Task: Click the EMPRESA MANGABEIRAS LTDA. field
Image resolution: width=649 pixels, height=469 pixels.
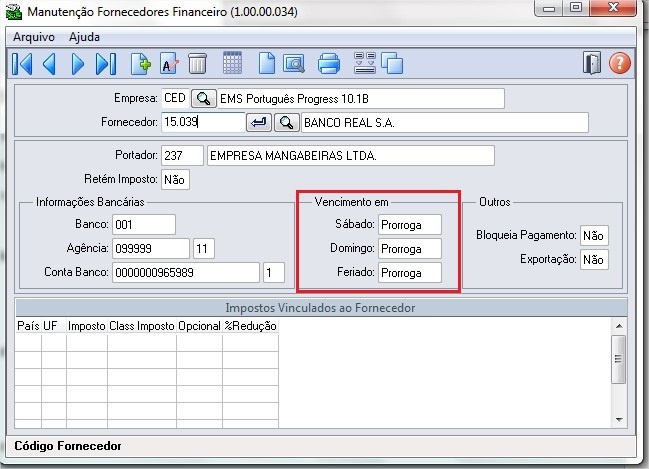Action: click(351, 156)
